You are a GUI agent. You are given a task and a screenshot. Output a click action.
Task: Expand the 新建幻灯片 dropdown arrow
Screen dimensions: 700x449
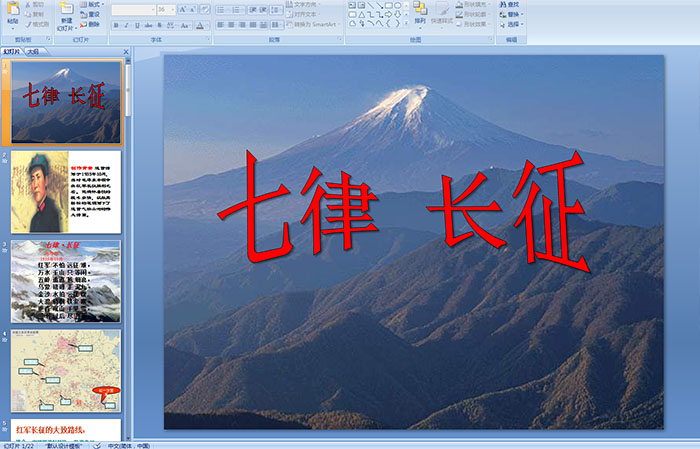76,28
